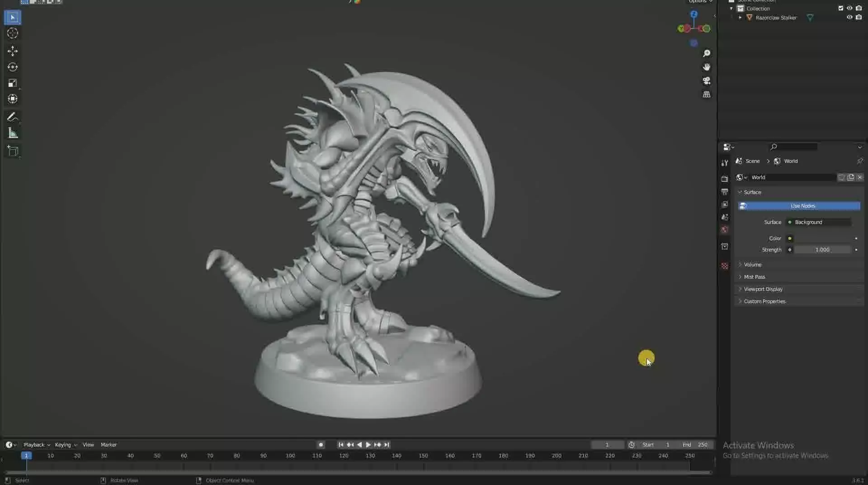
Task: Click the use preview range clock icon
Action: click(x=632, y=445)
